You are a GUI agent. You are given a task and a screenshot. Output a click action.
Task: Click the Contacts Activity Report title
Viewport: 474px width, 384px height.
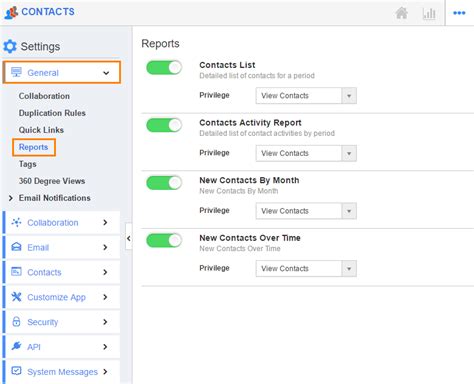(250, 123)
